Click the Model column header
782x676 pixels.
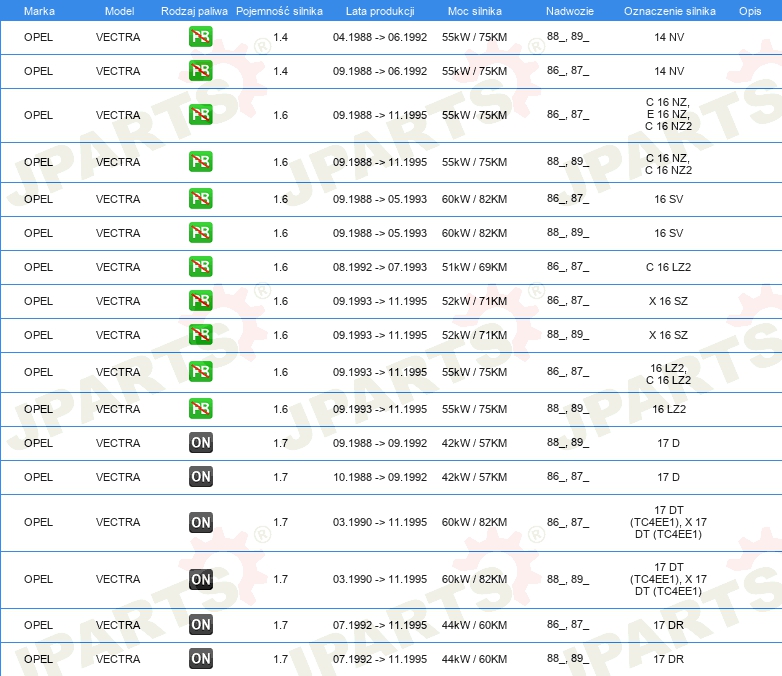coord(119,11)
